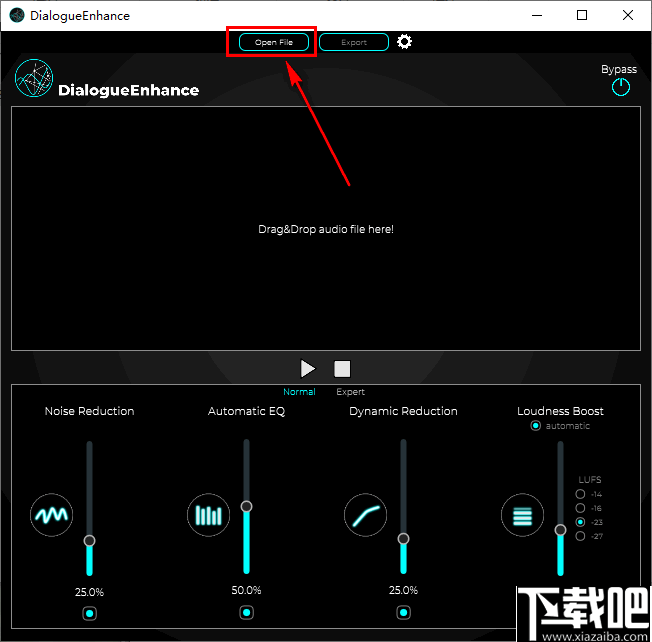The image size is (652, 642).
Task: Click the Dynamic Reduction slider handle
Action: [403, 539]
